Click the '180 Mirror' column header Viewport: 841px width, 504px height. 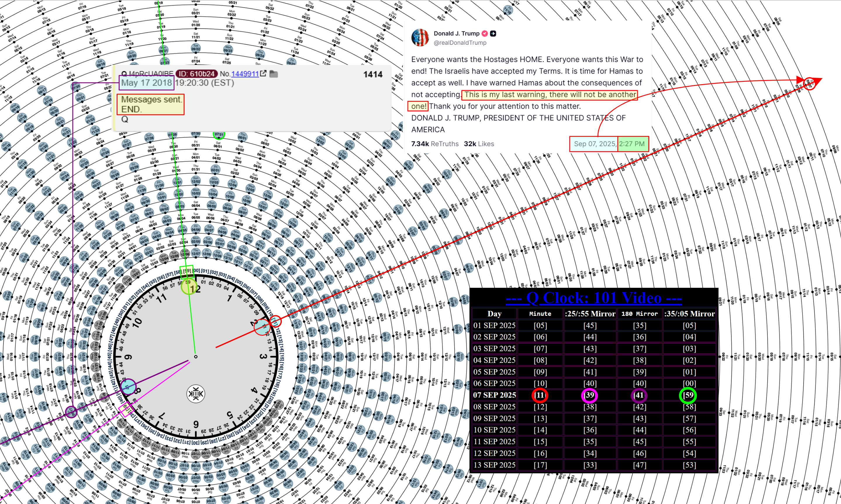click(640, 314)
